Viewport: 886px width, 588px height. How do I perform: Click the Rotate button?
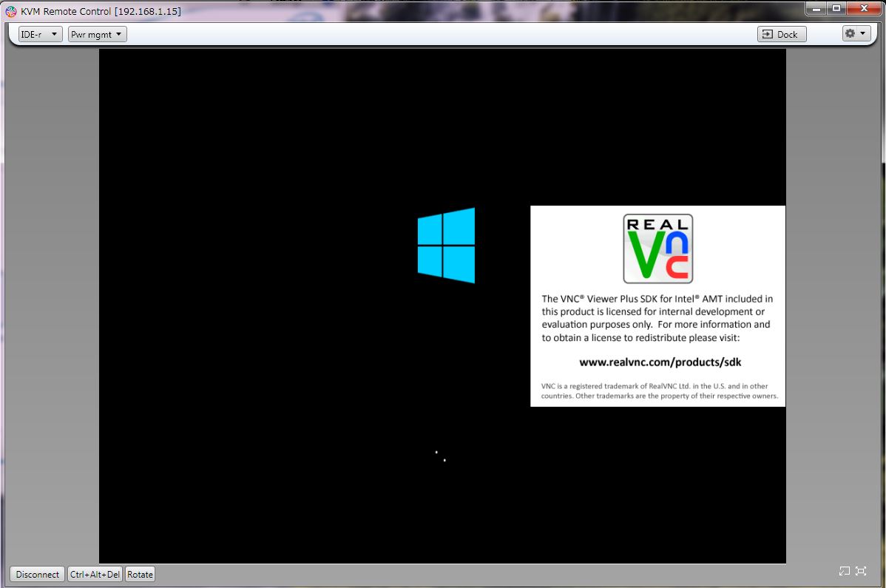point(140,575)
